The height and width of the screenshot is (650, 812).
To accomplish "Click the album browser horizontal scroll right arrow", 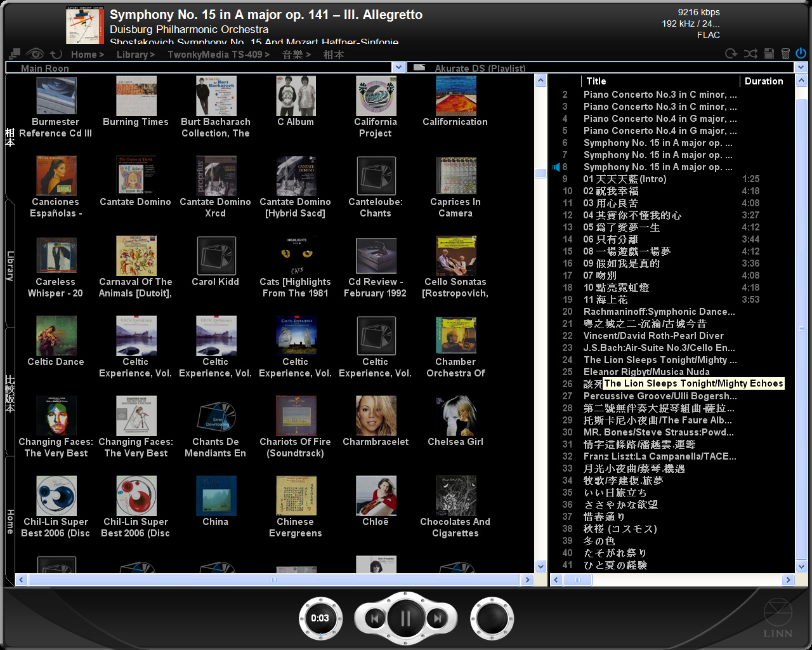I will click(x=527, y=580).
